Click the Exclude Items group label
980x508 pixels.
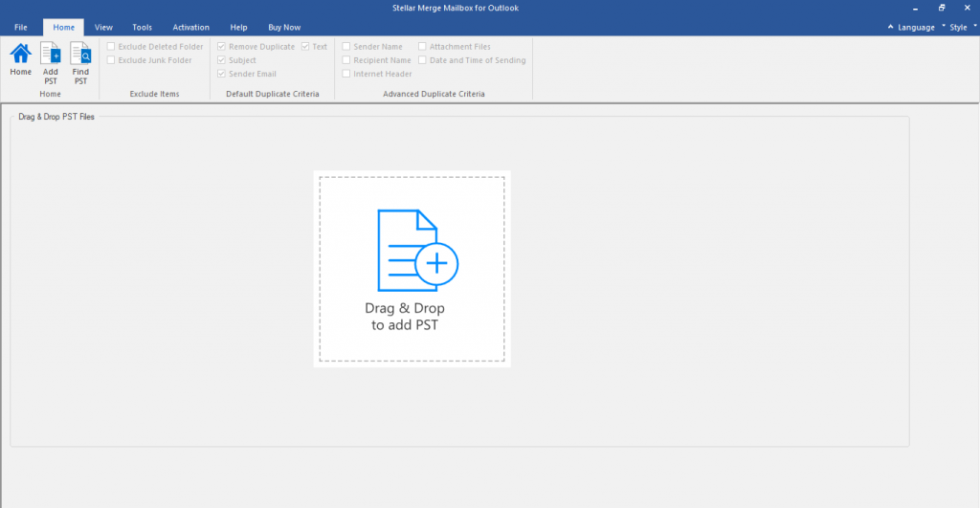(154, 94)
